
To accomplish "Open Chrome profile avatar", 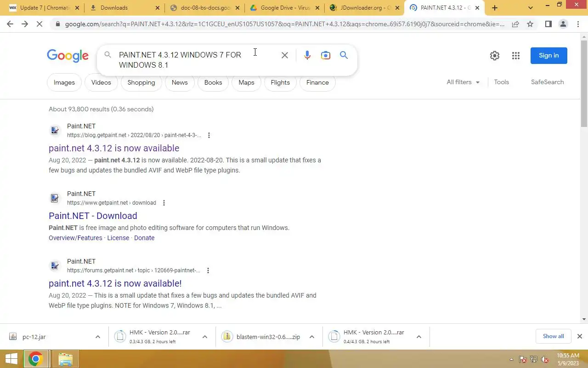I will (563, 24).
